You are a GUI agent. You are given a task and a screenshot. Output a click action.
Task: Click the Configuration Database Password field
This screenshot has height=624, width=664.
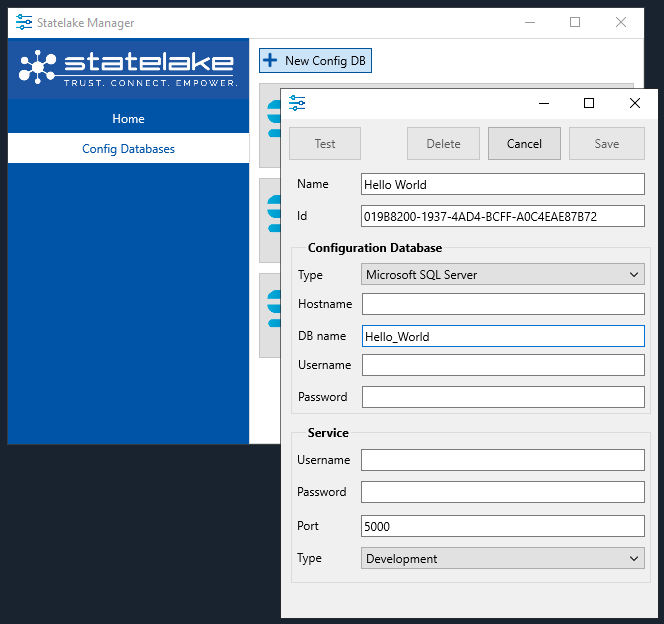[503, 397]
